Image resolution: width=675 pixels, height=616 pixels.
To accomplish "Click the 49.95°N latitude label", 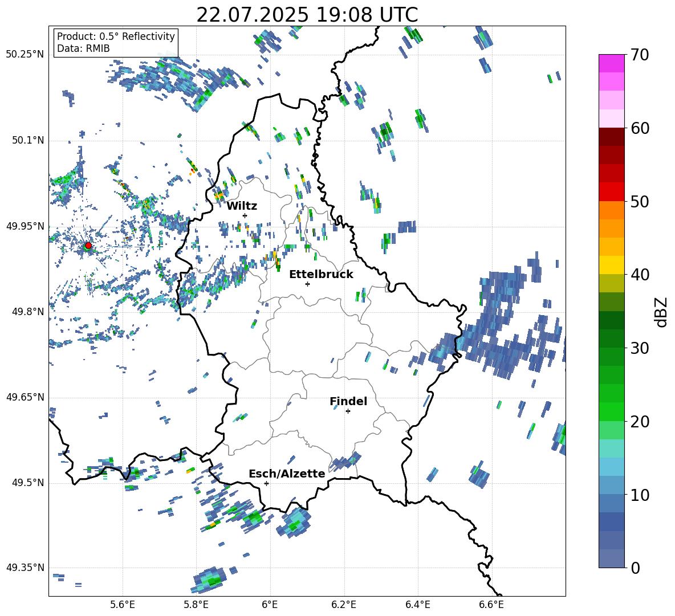I will point(25,226).
